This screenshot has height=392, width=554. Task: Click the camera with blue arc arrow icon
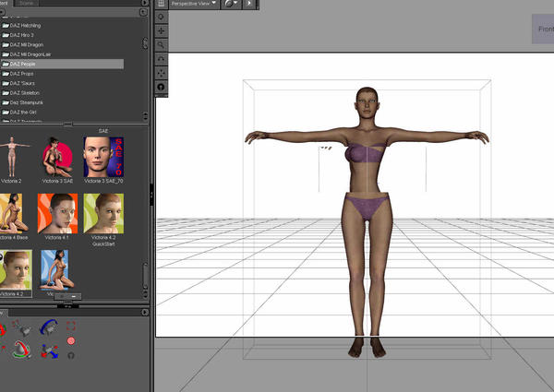click(49, 327)
